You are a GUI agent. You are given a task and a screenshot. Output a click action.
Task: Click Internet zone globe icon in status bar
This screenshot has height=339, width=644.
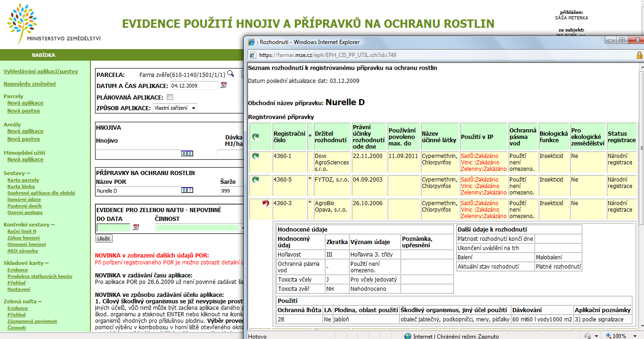[x=408, y=336]
